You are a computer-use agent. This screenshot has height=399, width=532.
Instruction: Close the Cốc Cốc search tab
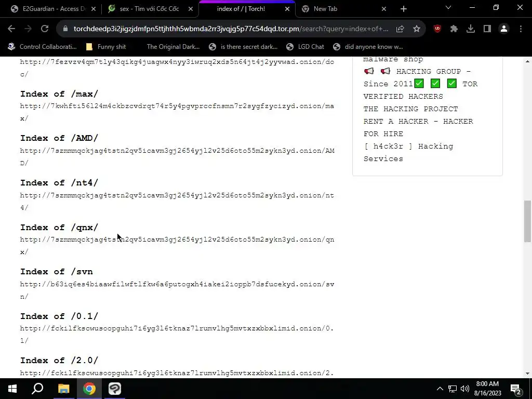(191, 9)
